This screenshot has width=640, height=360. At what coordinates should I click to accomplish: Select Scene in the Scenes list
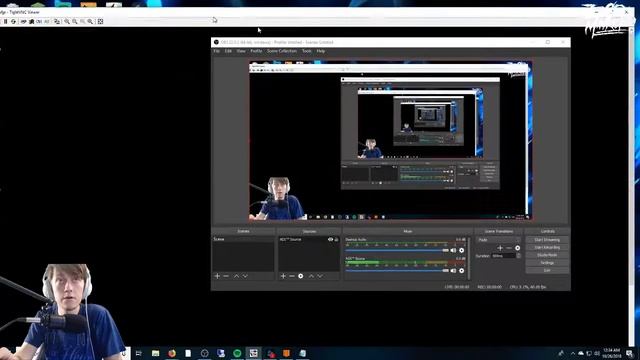[243, 239]
